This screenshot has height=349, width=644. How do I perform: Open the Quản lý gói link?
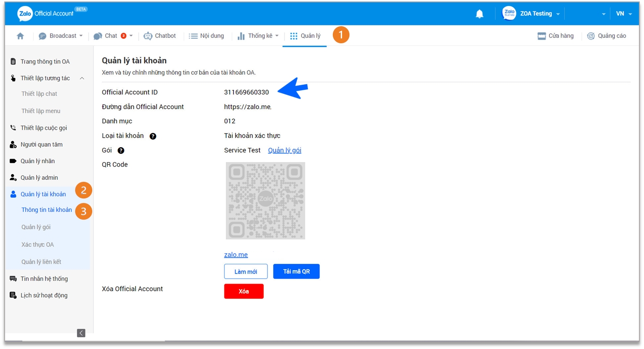pos(284,151)
